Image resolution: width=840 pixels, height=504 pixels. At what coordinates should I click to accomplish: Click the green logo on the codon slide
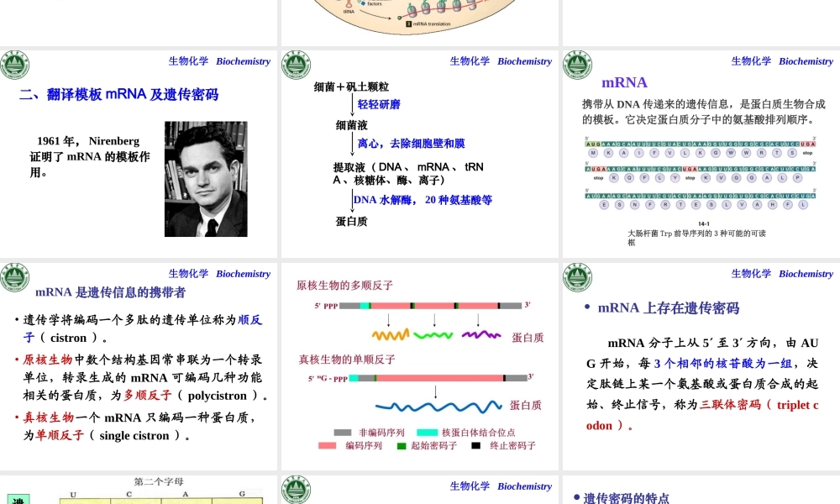577,277
